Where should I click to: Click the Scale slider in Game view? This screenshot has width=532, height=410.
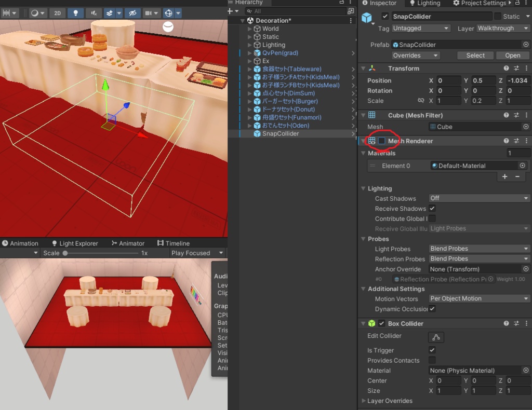(65, 253)
